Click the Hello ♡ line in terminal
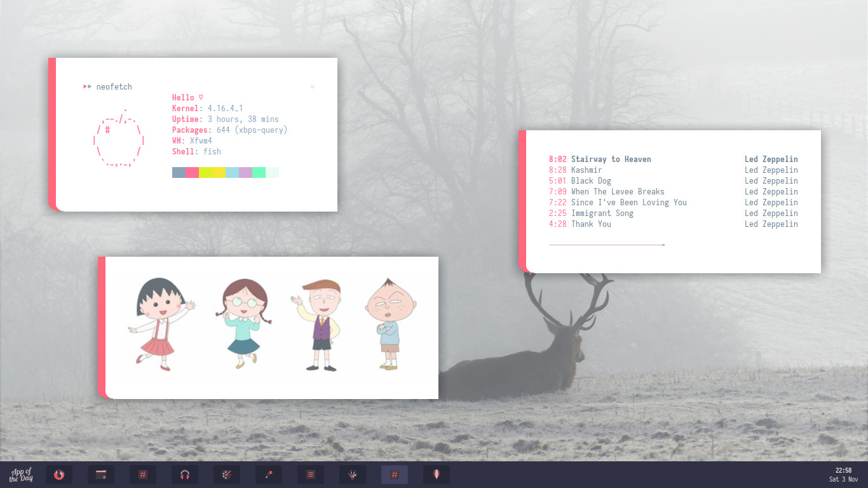868x488 pixels. pos(187,98)
